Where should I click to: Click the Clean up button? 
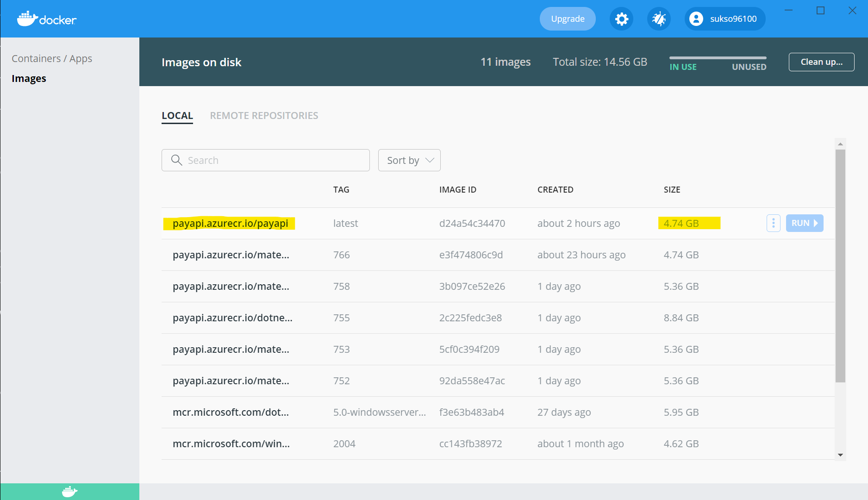[x=821, y=62]
